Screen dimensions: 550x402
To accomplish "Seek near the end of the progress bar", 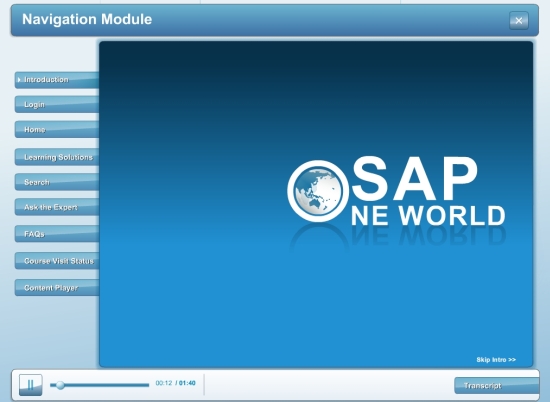I will pos(146,385).
